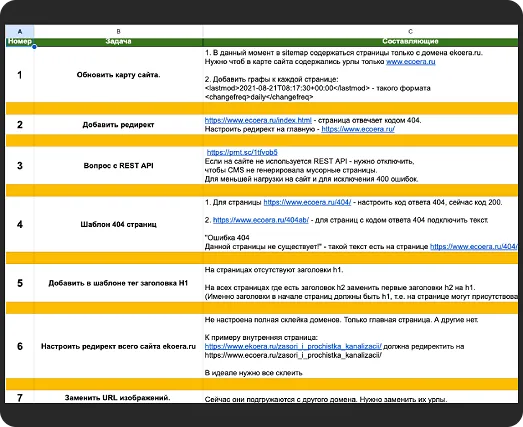Select cell 'Добавить в шаблоне тег заголовка H1'

tap(118, 283)
